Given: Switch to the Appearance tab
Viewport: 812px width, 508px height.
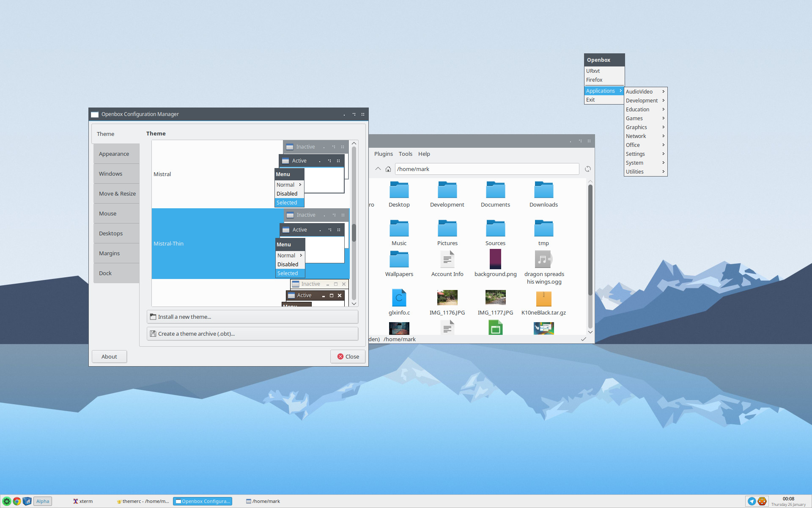Looking at the screenshot, I should point(116,154).
